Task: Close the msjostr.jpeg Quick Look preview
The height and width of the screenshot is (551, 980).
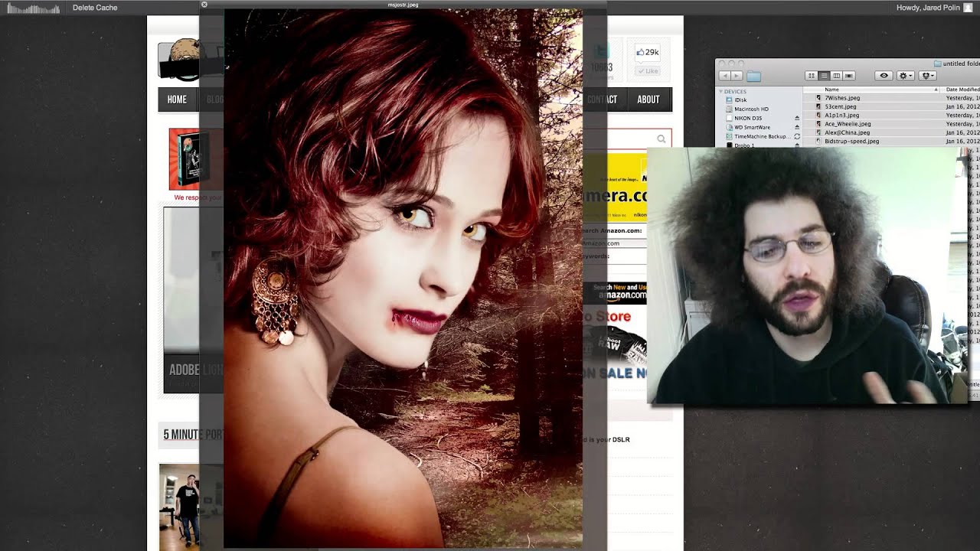Action: point(204,5)
